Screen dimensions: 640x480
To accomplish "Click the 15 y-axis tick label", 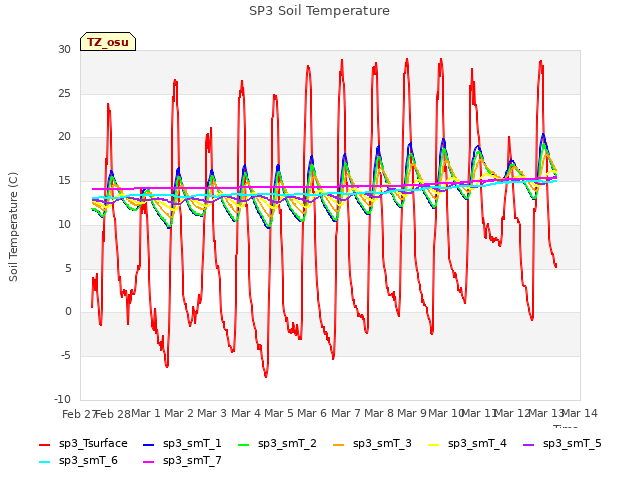I will pyautogui.click(x=64, y=180).
